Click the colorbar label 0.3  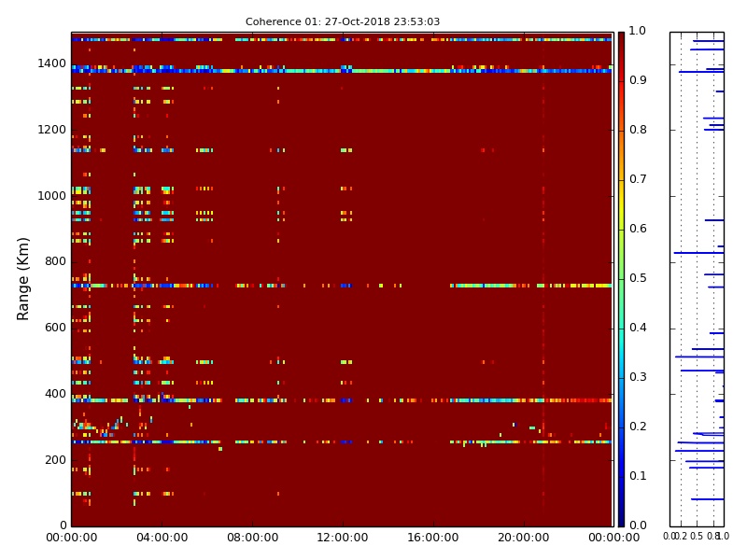point(638,377)
